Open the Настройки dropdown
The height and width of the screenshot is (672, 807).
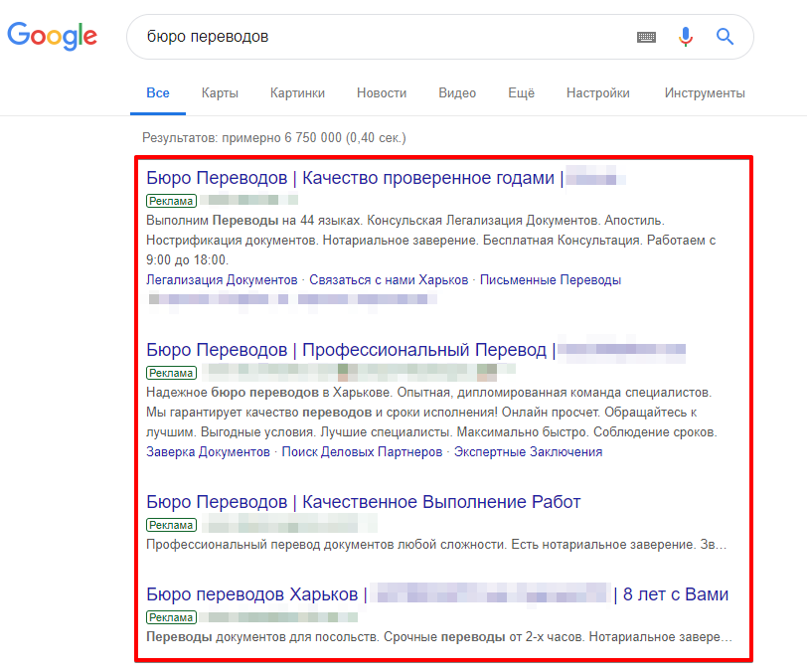[x=598, y=92]
